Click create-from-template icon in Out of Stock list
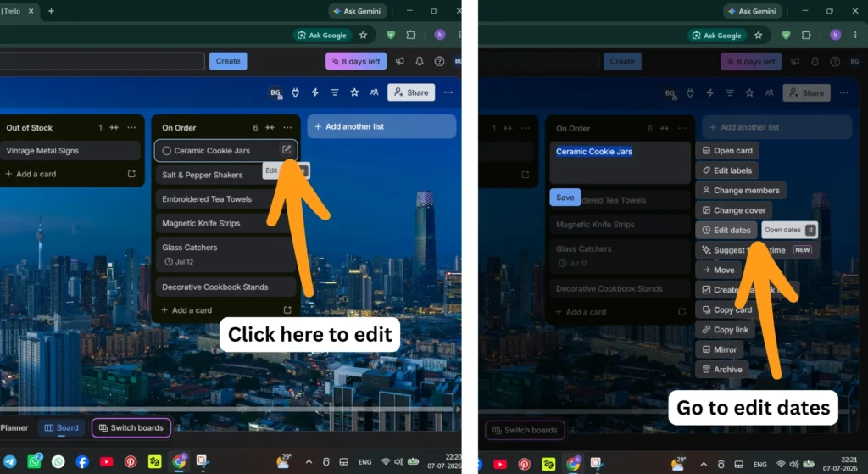Image resolution: width=868 pixels, height=474 pixels. coord(131,173)
